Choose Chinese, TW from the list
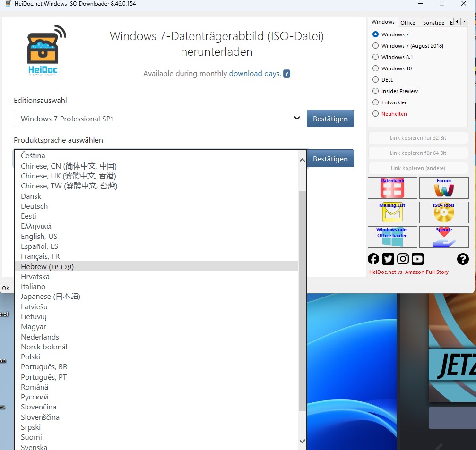Image resolution: width=476 pixels, height=450 pixels. pyautogui.click(x=156, y=186)
